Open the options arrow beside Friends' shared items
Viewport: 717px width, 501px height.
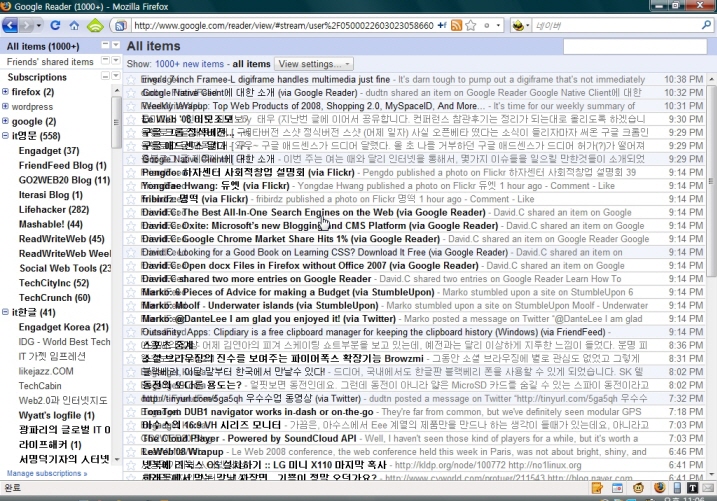point(116,60)
